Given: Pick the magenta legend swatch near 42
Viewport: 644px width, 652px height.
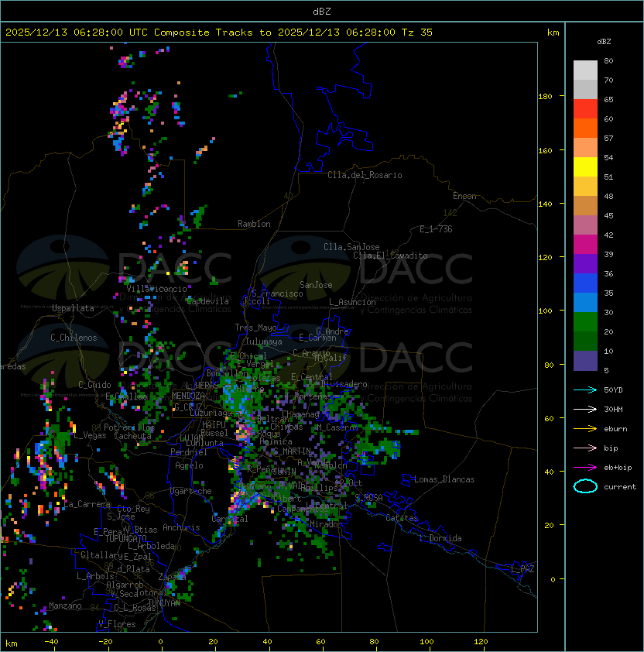Looking at the screenshot, I should click(585, 244).
